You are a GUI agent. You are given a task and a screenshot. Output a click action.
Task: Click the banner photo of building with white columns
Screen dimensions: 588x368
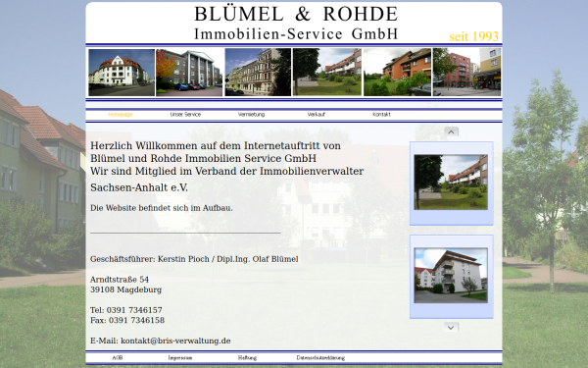(189, 73)
